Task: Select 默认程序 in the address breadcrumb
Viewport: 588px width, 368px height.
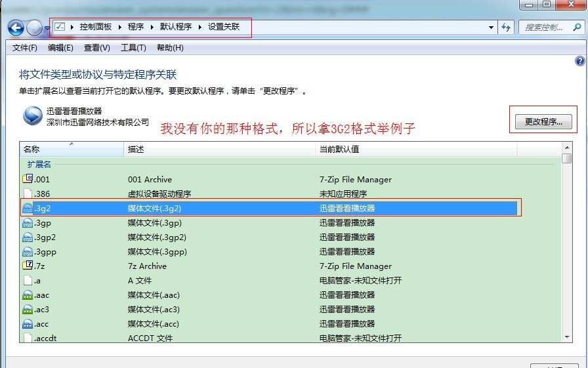Action: tap(176, 27)
